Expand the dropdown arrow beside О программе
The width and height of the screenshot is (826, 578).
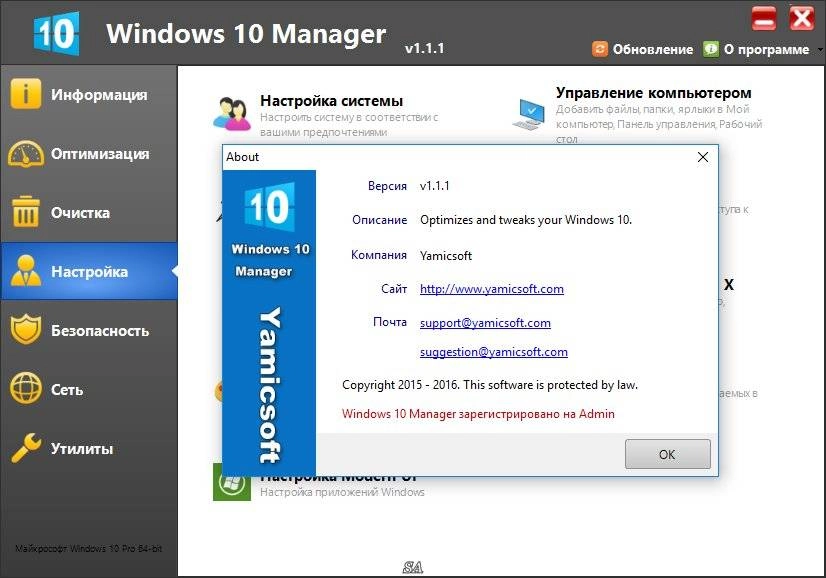point(820,50)
